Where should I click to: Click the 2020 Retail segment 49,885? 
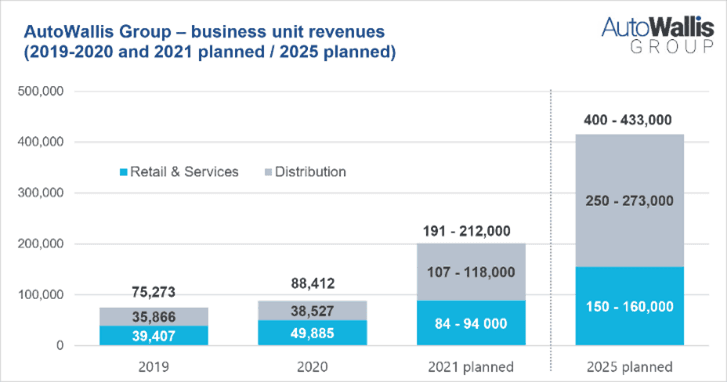click(x=312, y=333)
